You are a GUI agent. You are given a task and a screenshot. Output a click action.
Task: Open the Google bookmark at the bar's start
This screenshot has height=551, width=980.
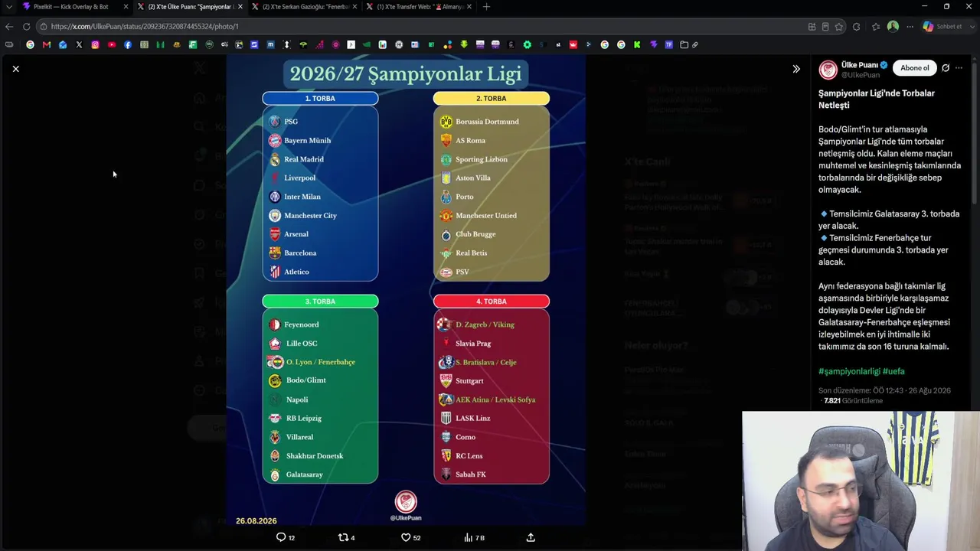30,44
